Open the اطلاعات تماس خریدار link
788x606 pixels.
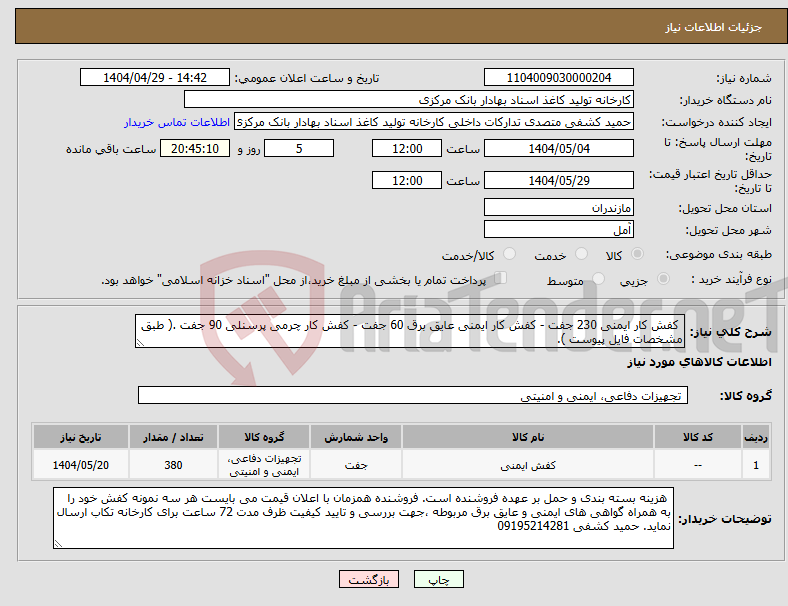[177, 122]
